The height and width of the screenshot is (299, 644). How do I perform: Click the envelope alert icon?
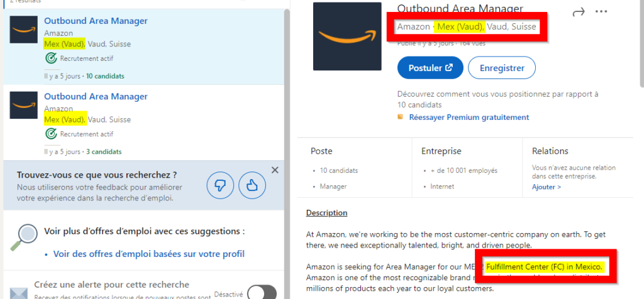tap(18, 293)
